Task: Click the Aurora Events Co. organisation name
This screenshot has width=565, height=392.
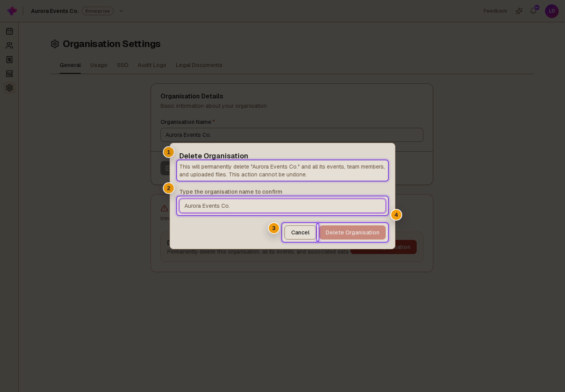Action: [55, 11]
